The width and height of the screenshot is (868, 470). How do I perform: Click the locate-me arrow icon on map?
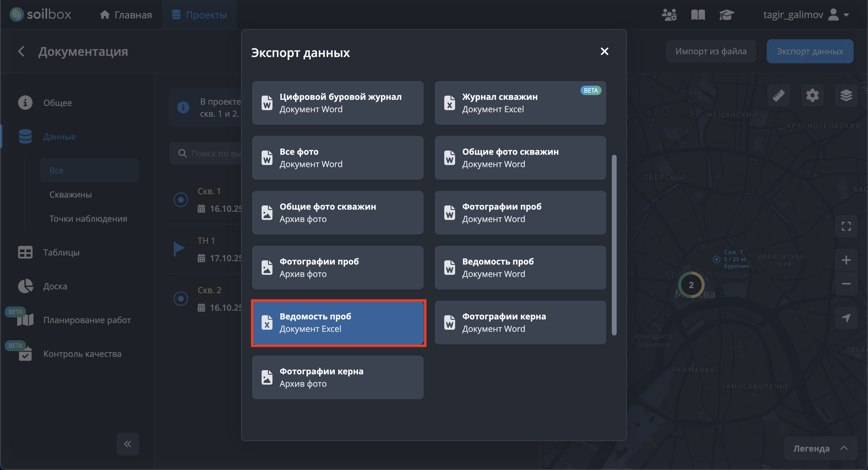pos(846,318)
